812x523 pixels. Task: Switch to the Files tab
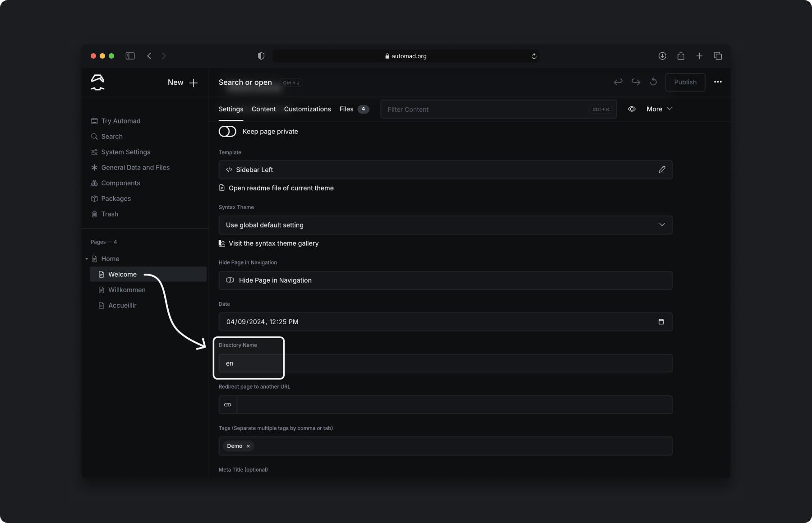354,109
